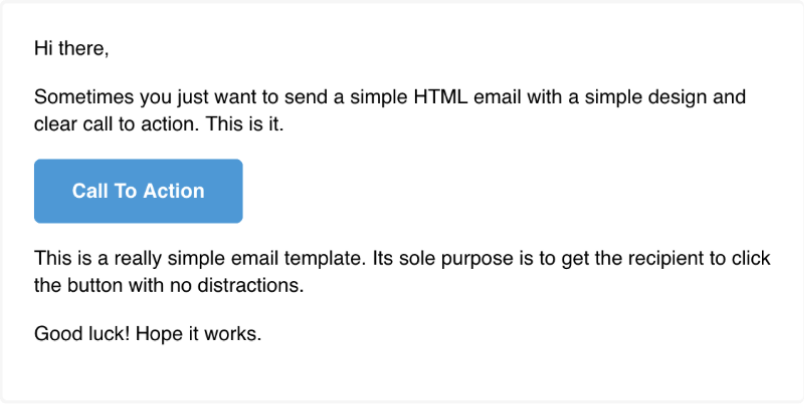The image size is (804, 404).
Task: Click the text "Good luck!"
Action: 83,334
